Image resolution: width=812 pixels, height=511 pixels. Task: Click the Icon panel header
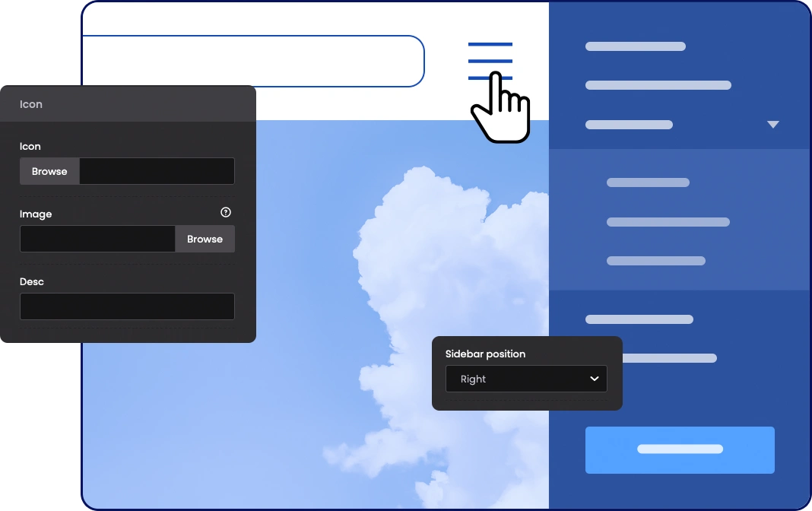click(x=127, y=104)
